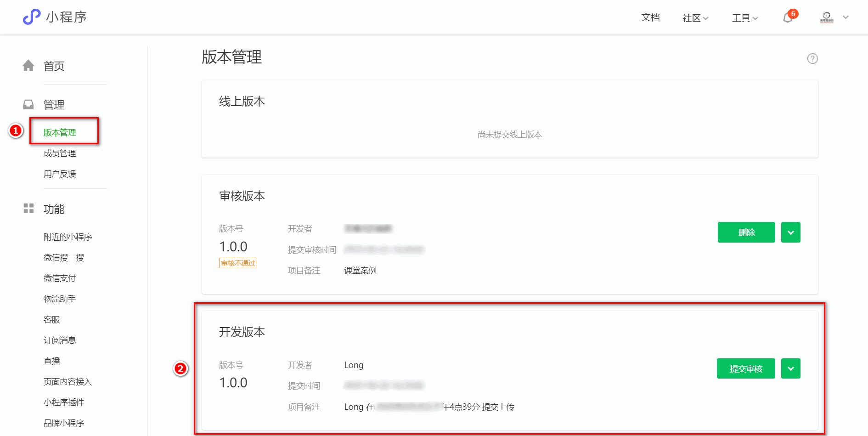868x436 pixels.
Task: Expand the 工具 dropdown menu
Action: (x=745, y=18)
